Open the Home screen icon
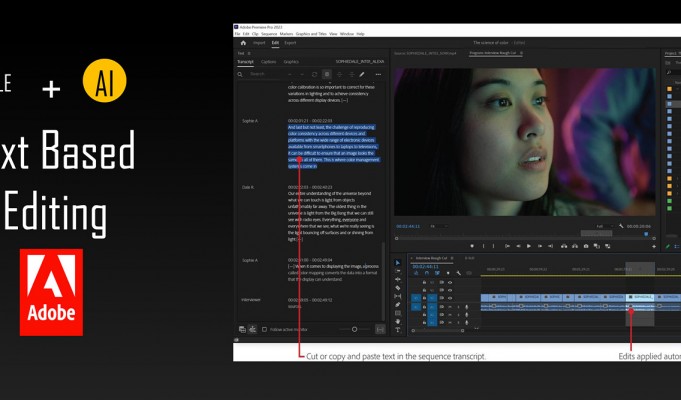The width and height of the screenshot is (681, 400). (x=243, y=43)
